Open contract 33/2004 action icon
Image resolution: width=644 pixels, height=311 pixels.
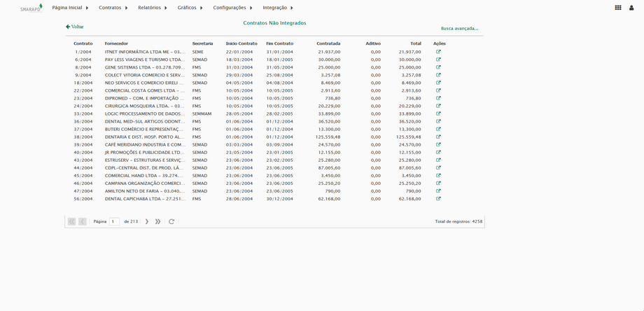coord(438,113)
